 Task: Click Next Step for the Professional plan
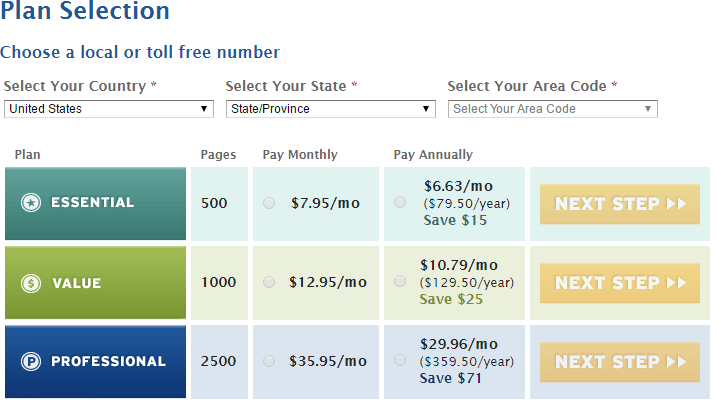pyautogui.click(x=620, y=362)
